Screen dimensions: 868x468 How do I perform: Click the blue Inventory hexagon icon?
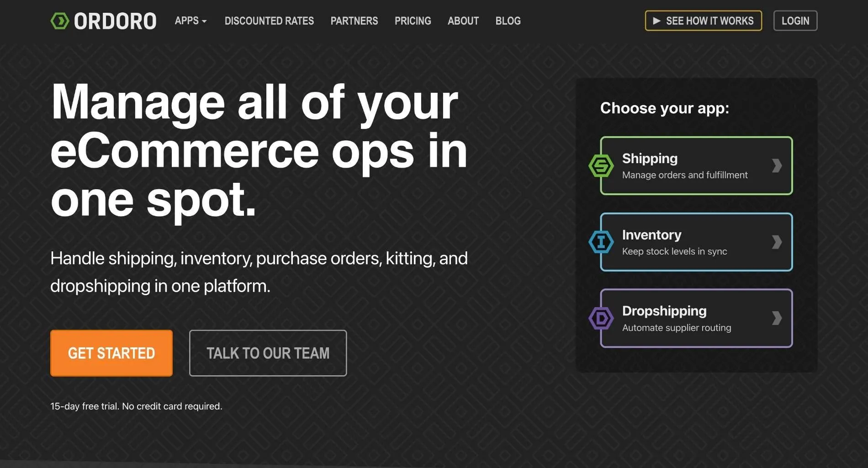(601, 242)
